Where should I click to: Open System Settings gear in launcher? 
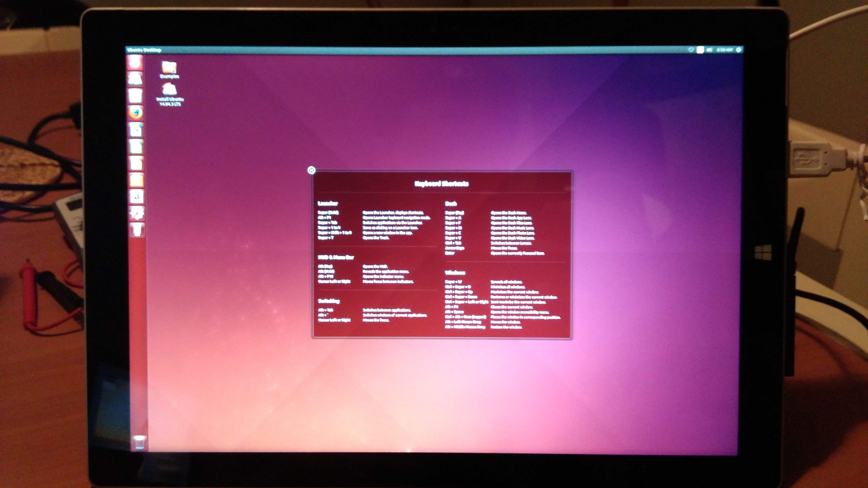click(137, 213)
